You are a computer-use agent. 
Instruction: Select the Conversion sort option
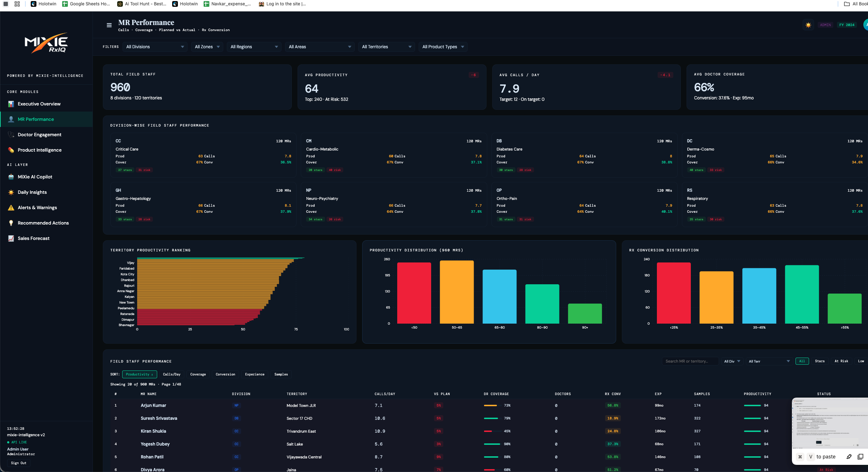(x=225, y=374)
